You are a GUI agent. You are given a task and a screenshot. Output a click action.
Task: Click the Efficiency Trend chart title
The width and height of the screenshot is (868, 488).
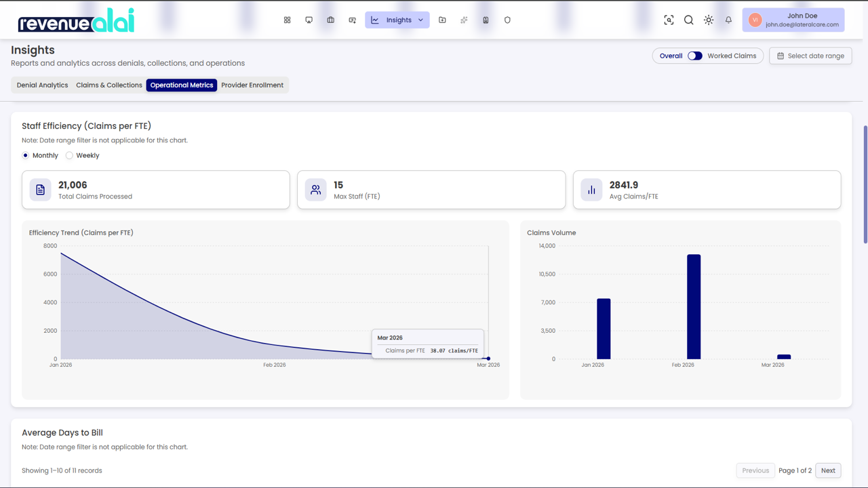[81, 232]
